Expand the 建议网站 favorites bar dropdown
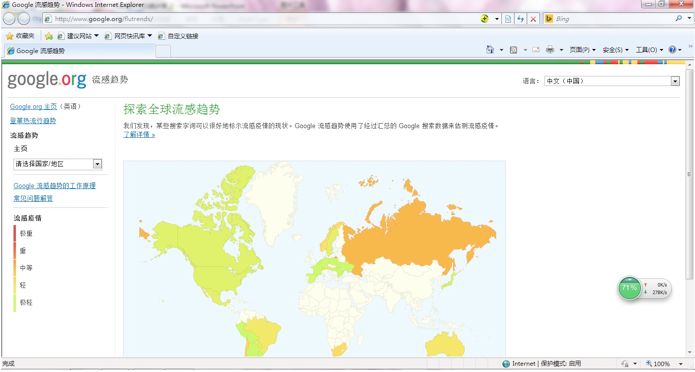The height and width of the screenshot is (372, 695). point(96,36)
